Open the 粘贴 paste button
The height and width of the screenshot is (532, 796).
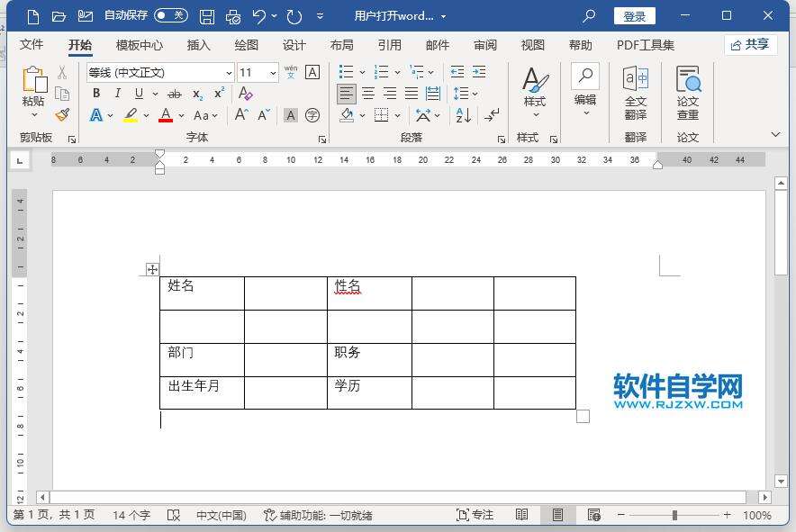[x=33, y=93]
